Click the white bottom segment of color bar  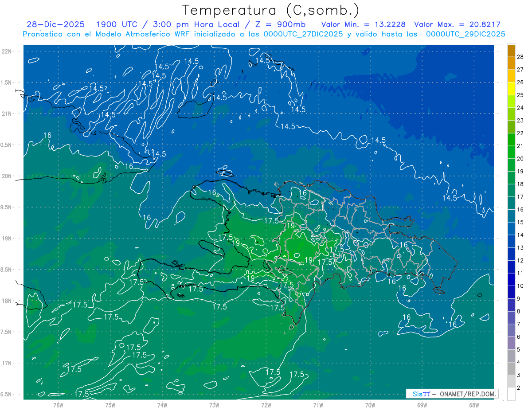click(511, 394)
